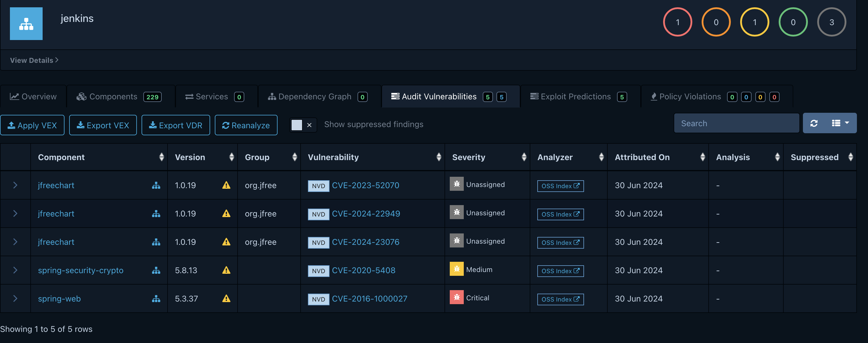Open CVE-2024-22949 vulnerability link
The width and height of the screenshot is (868, 343).
pos(366,214)
